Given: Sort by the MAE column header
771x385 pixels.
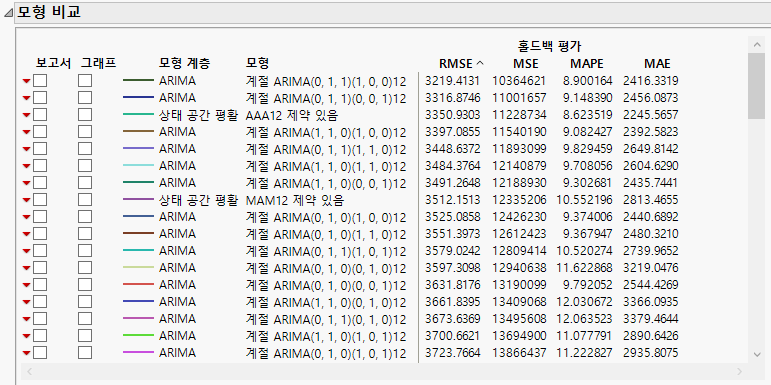Looking at the screenshot, I should pos(657,64).
